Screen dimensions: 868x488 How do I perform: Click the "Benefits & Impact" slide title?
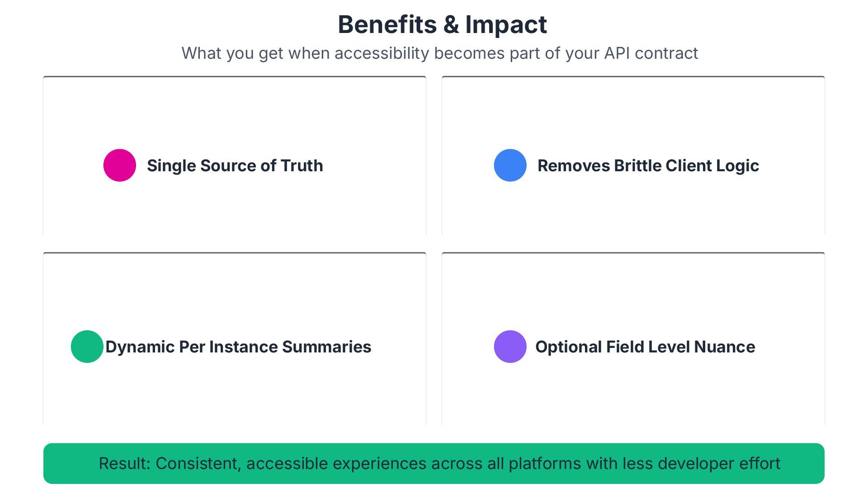(x=442, y=24)
